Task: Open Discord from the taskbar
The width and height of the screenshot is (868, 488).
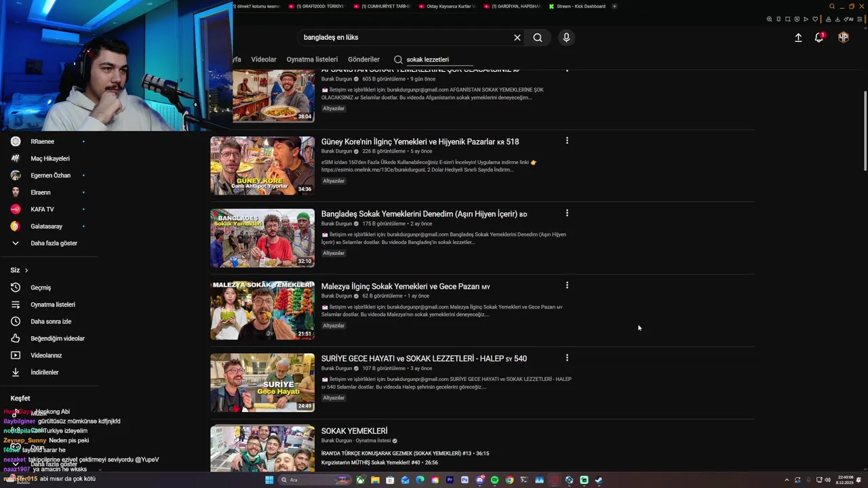Action: click(x=479, y=480)
